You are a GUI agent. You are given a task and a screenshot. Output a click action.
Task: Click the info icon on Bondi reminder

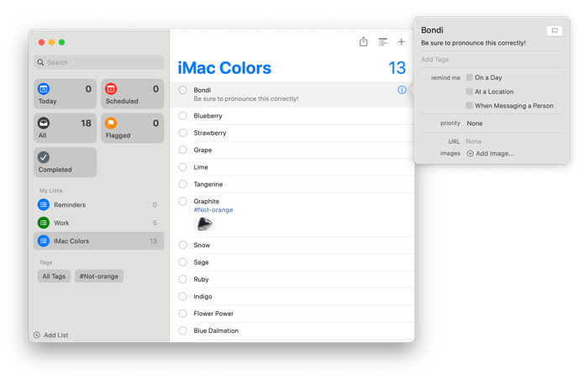(x=402, y=90)
